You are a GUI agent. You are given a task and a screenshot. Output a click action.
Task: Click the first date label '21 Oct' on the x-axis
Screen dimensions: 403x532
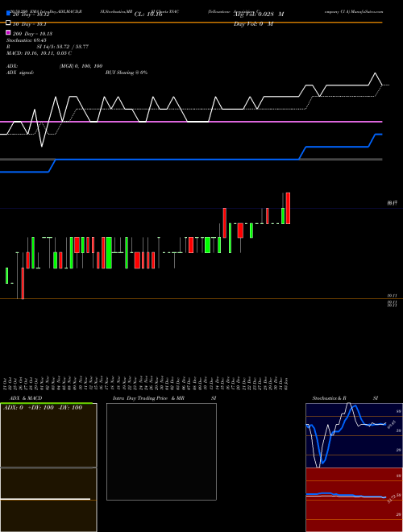point(6,383)
